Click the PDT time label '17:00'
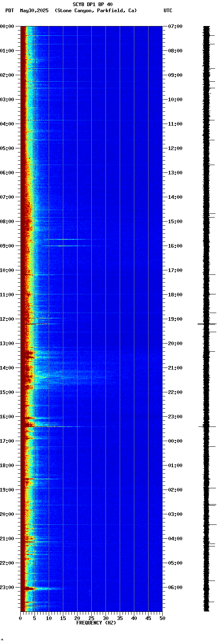Image resolution: width=224 pixels, height=644 pixels. pos(7,441)
